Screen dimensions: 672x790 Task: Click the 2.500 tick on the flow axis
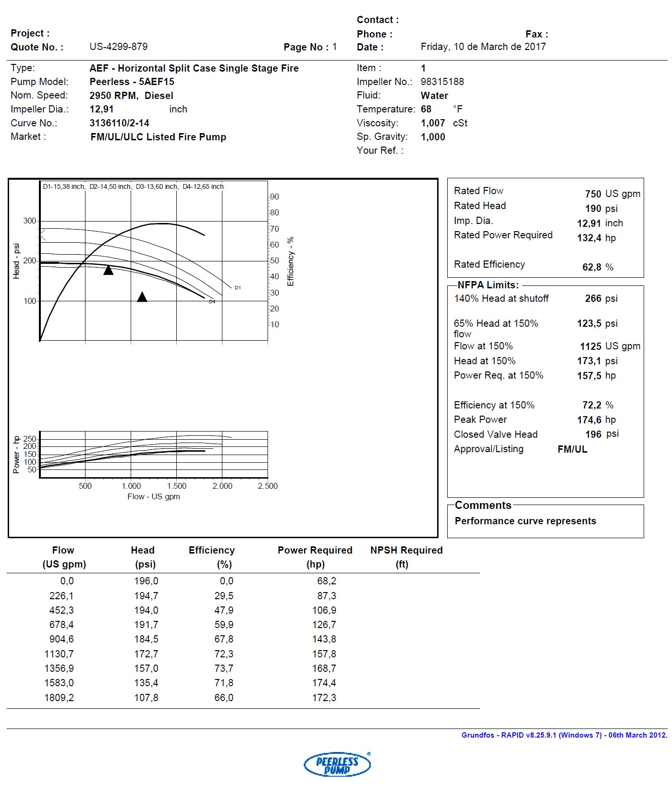coord(268,486)
